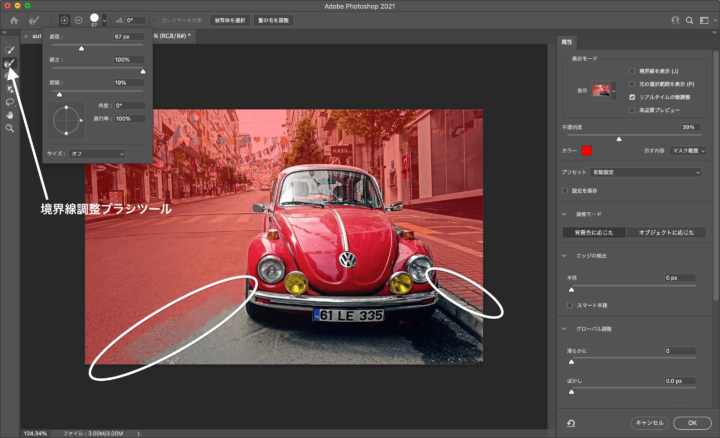Choose オブジェクトに応じた refine mode

pyautogui.click(x=666, y=232)
